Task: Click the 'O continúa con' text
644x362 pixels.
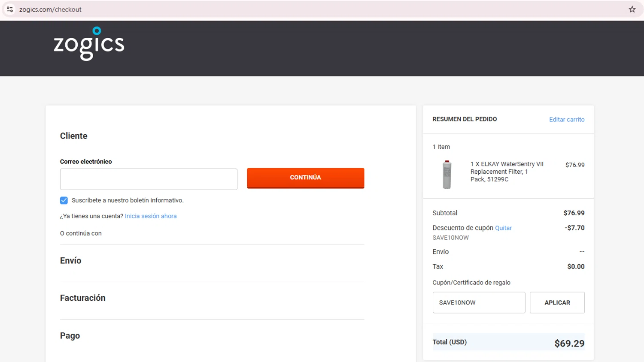Action: [x=81, y=233]
